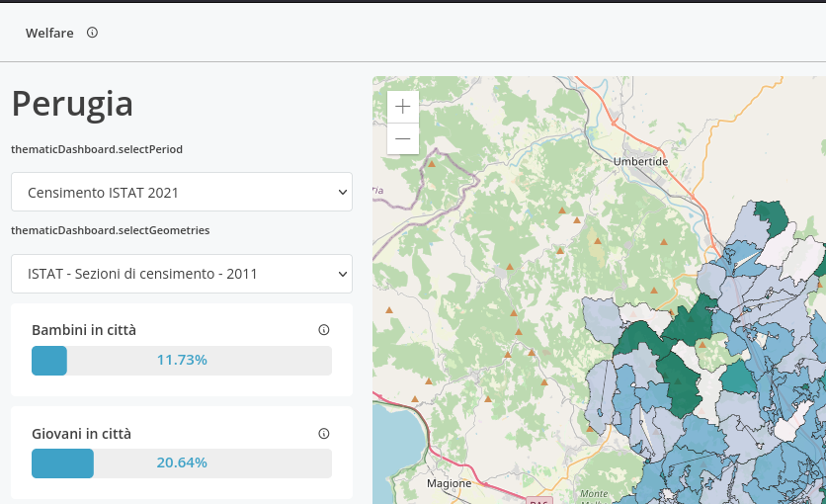Expand the ISTAT Sezioni di censimento geometries dropdown

[182, 274]
